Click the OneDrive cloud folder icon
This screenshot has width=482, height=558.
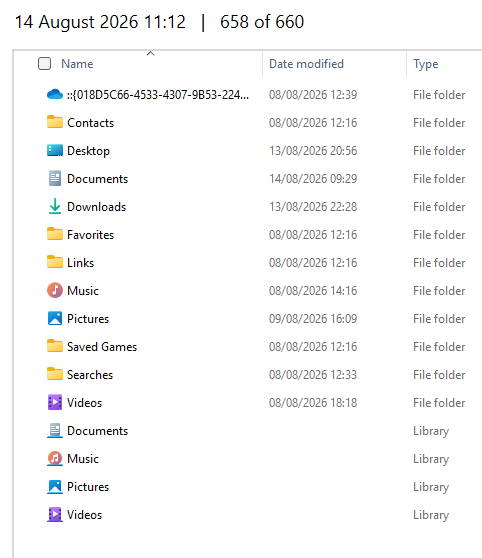(55, 95)
